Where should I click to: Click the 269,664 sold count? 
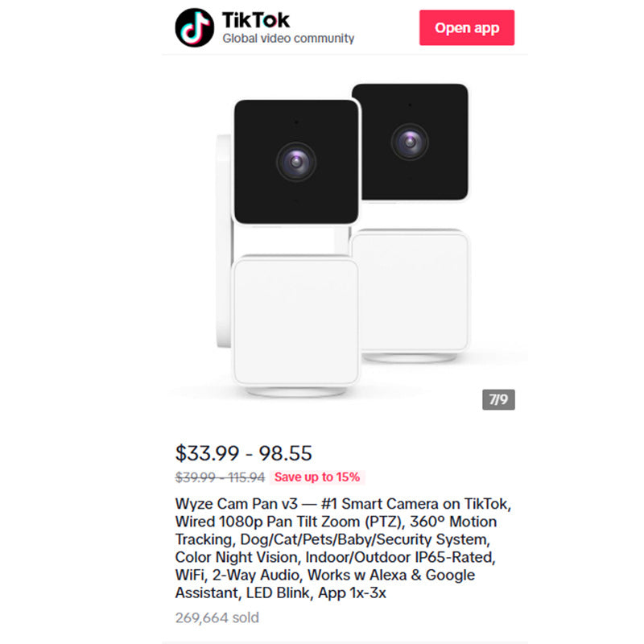(x=217, y=618)
